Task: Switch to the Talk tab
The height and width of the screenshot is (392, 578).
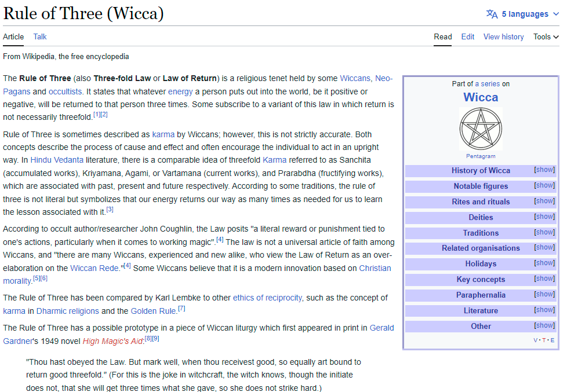Action: [40, 37]
